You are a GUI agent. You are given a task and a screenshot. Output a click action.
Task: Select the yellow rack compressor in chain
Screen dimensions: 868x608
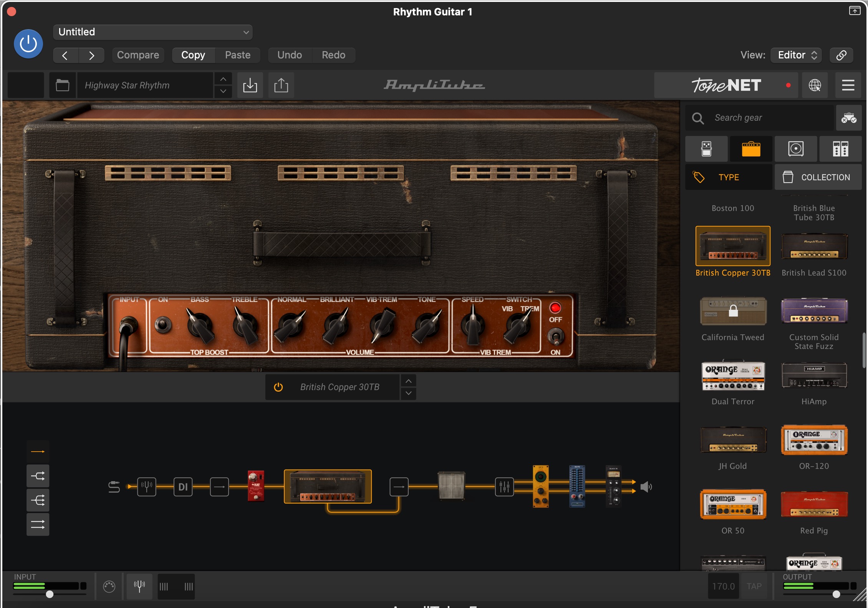pos(540,486)
